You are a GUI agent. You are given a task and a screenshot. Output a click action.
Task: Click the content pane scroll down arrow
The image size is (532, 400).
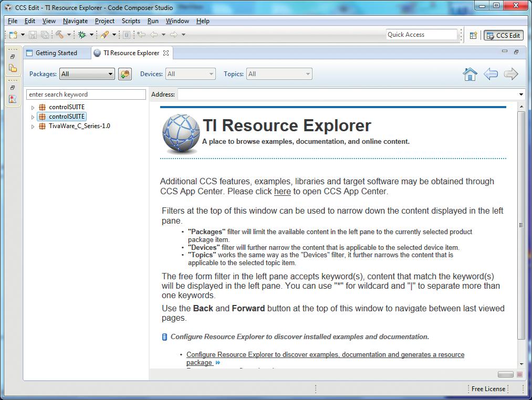(521, 364)
